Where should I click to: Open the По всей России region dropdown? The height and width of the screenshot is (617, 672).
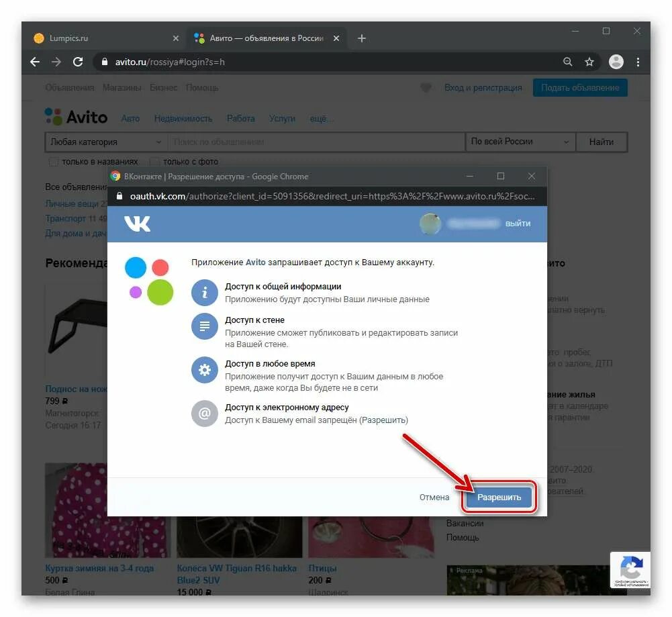tap(520, 142)
